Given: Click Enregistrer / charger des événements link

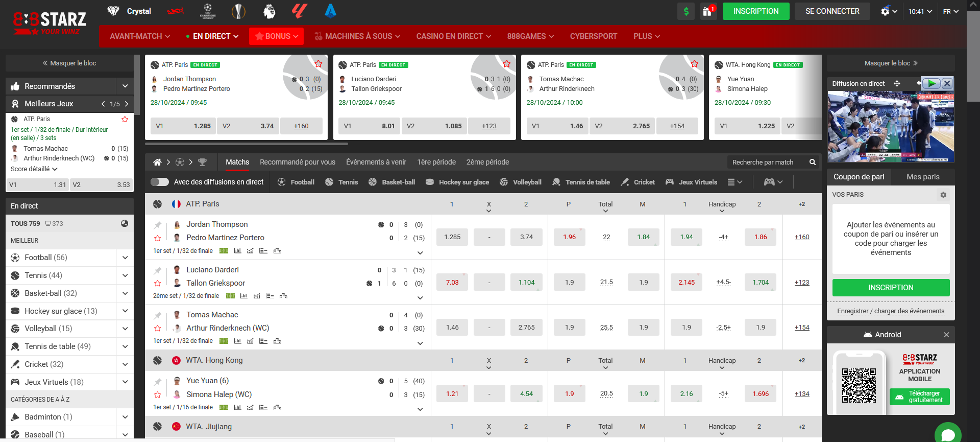Looking at the screenshot, I should tap(891, 311).
